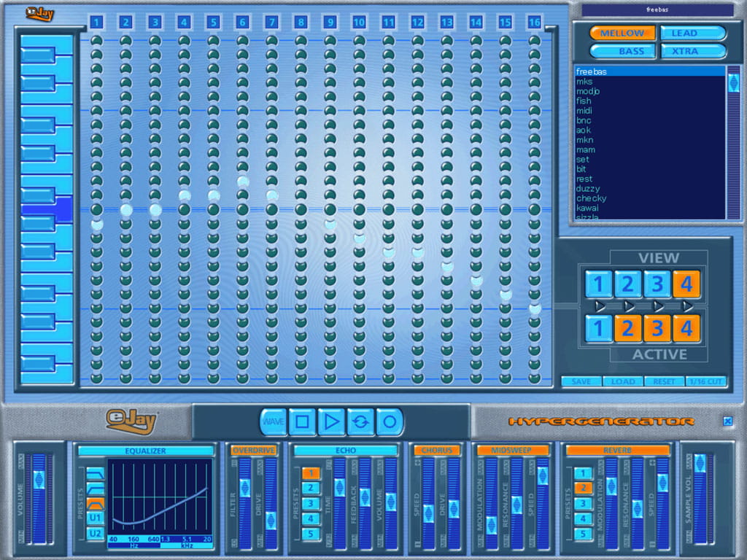Image resolution: width=747 pixels, height=560 pixels.
Task: Click the WAVE button in transport bar
Action: pos(273,421)
